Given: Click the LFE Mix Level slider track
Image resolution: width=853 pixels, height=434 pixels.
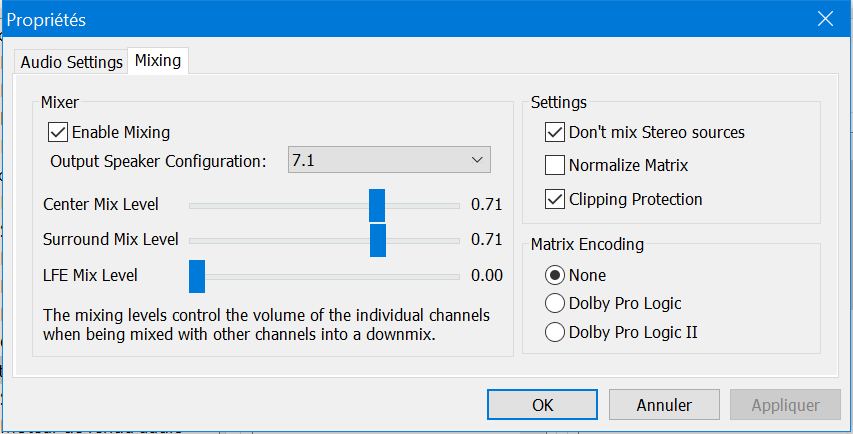Looking at the screenshot, I should (330, 276).
